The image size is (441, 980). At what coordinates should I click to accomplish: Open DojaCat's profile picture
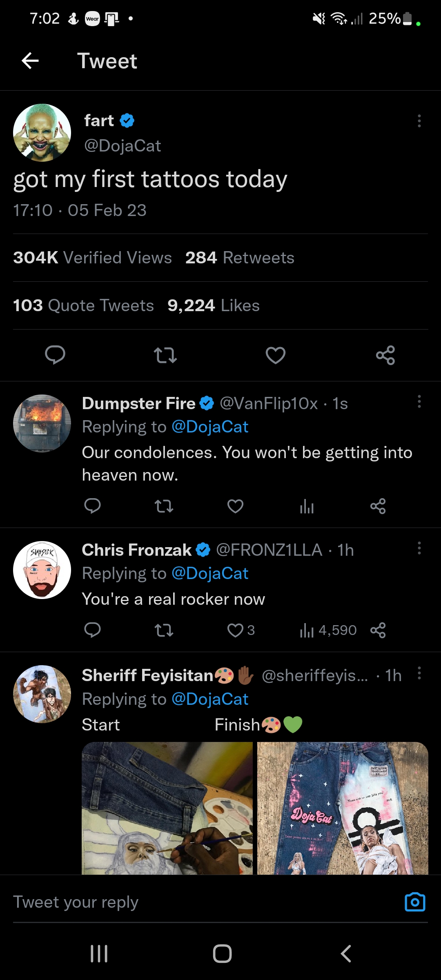(42, 133)
